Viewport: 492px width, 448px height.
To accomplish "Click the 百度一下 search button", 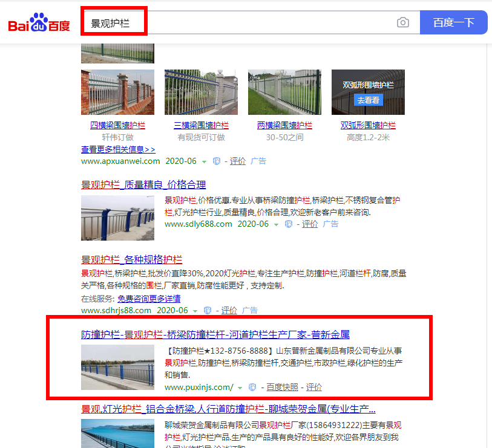I will pos(454,22).
